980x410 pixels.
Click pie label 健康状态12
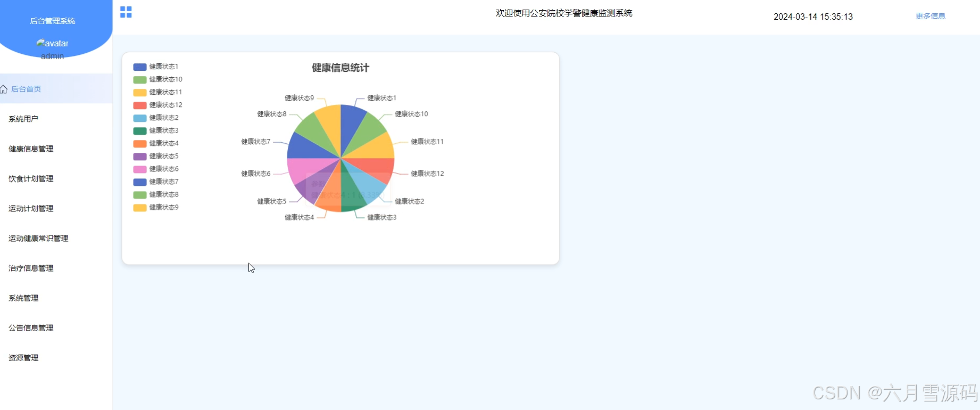(427, 174)
